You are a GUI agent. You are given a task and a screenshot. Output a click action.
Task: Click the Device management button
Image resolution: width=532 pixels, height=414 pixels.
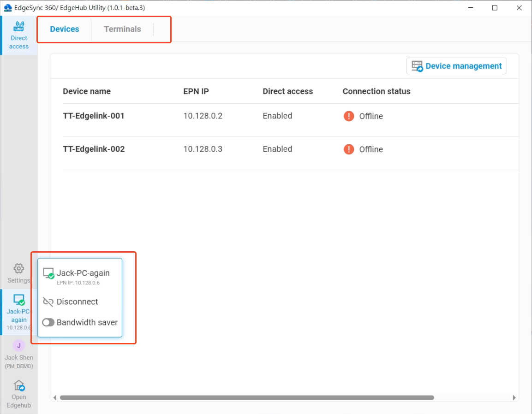click(x=456, y=66)
